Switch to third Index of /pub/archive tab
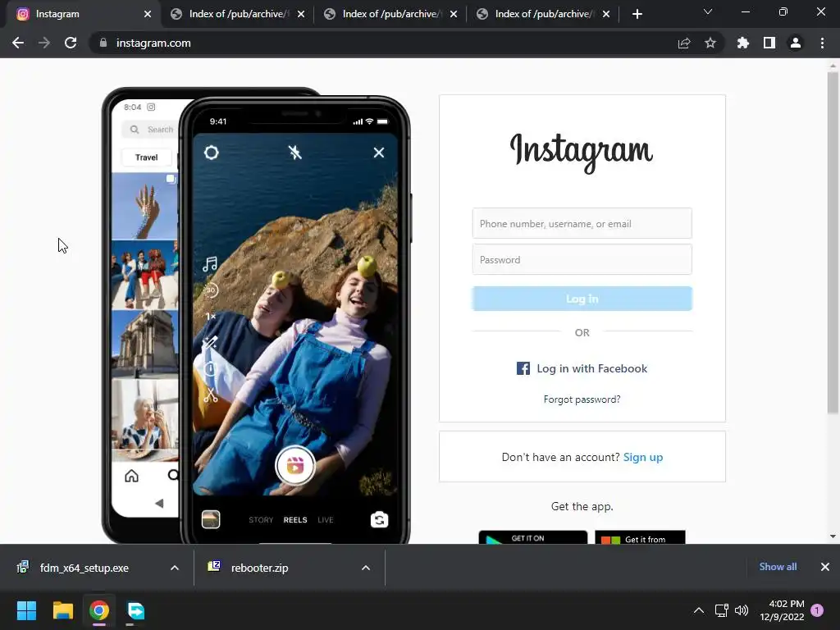Image resolution: width=840 pixels, height=630 pixels. (390, 14)
